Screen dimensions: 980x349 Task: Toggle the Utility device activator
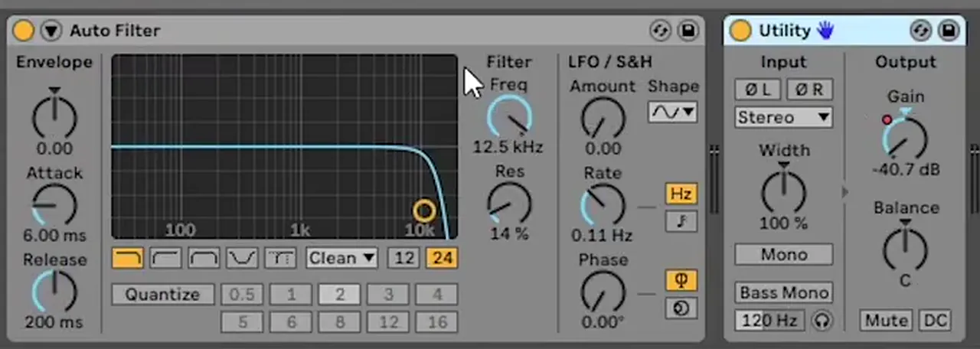tap(740, 31)
